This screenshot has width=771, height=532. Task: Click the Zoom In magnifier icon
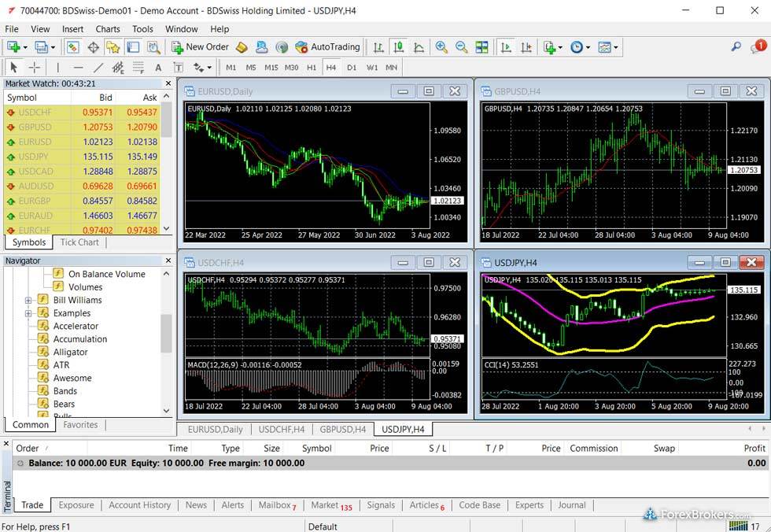click(441, 47)
